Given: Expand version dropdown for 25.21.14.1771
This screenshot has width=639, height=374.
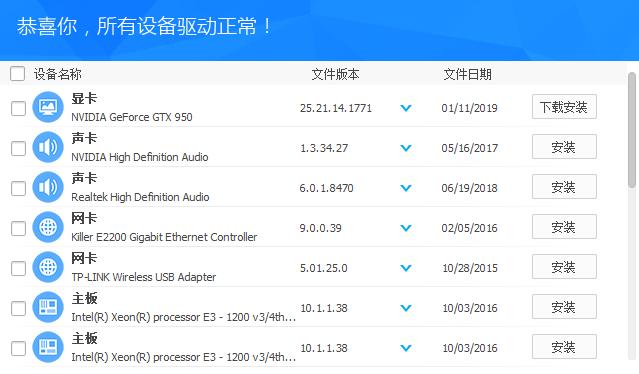Looking at the screenshot, I should pos(406,108).
